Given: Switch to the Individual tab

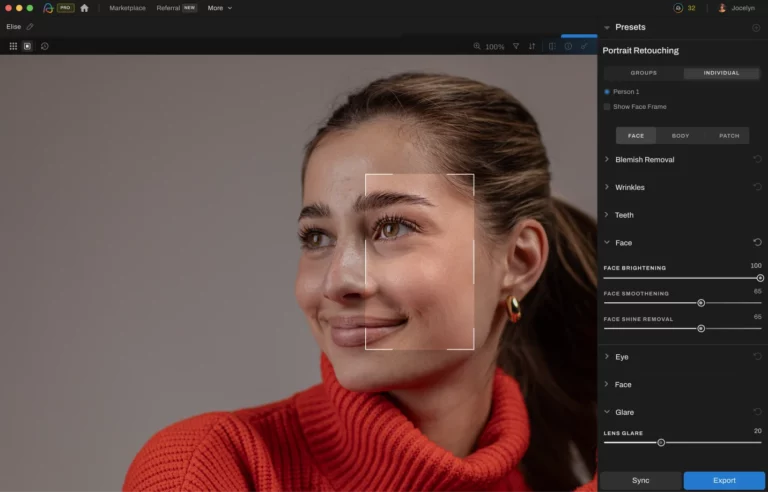Looking at the screenshot, I should click(x=721, y=73).
